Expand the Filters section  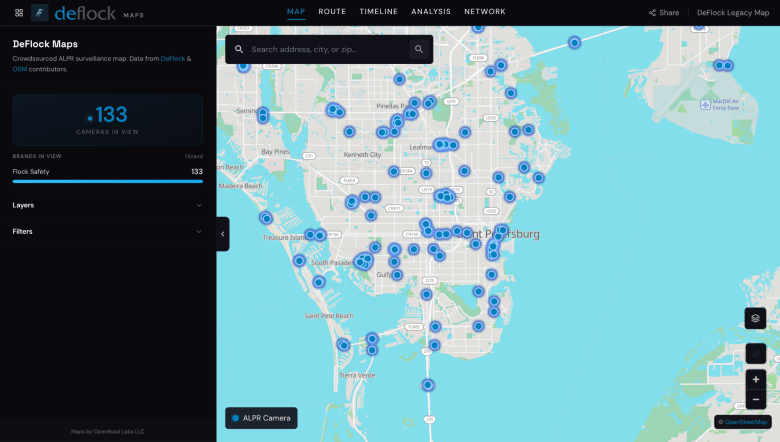tap(107, 231)
